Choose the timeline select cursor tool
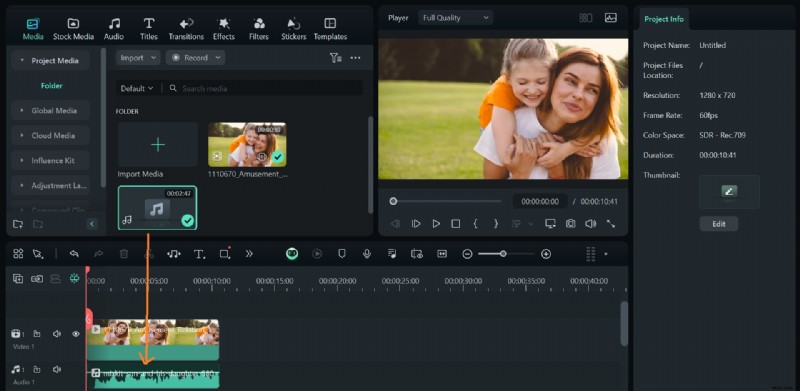Screen dimensions: 800x391 pos(37,254)
